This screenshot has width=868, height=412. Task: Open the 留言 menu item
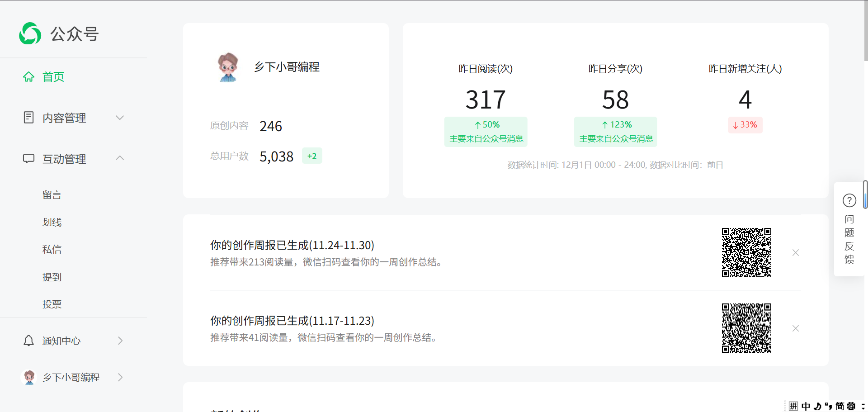pyautogui.click(x=52, y=195)
